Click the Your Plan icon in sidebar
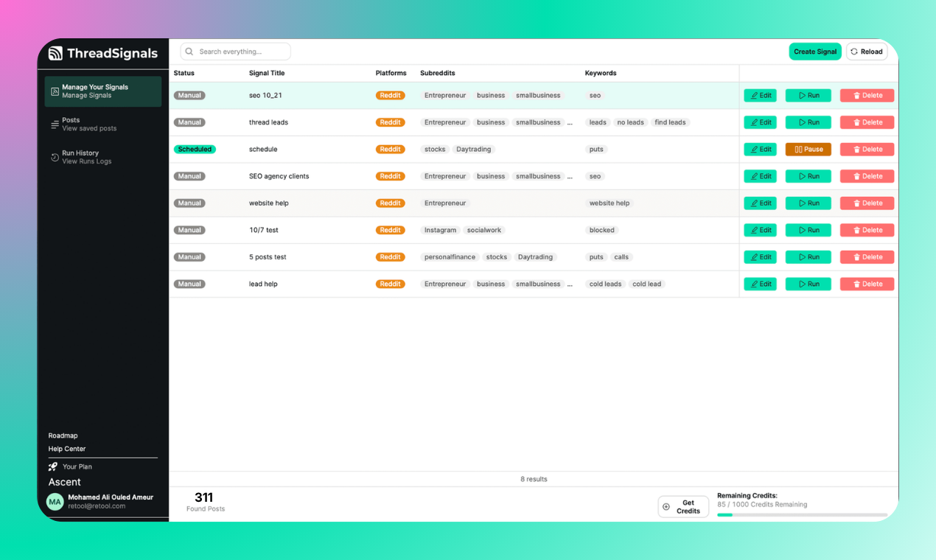 point(52,466)
